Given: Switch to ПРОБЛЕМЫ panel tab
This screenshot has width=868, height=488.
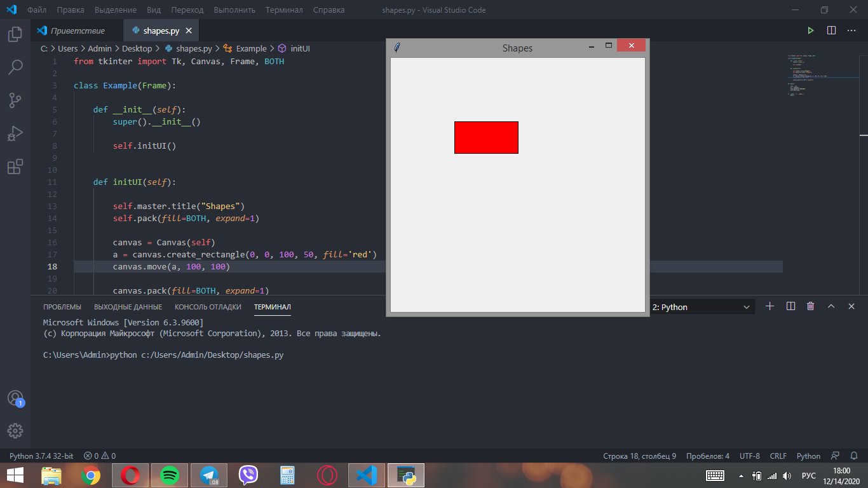Looking at the screenshot, I should point(62,307).
